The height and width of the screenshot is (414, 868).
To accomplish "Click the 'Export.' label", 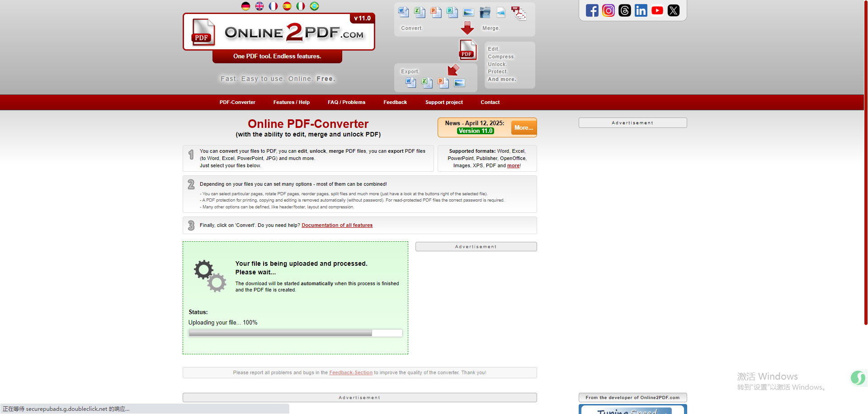I will (x=410, y=71).
